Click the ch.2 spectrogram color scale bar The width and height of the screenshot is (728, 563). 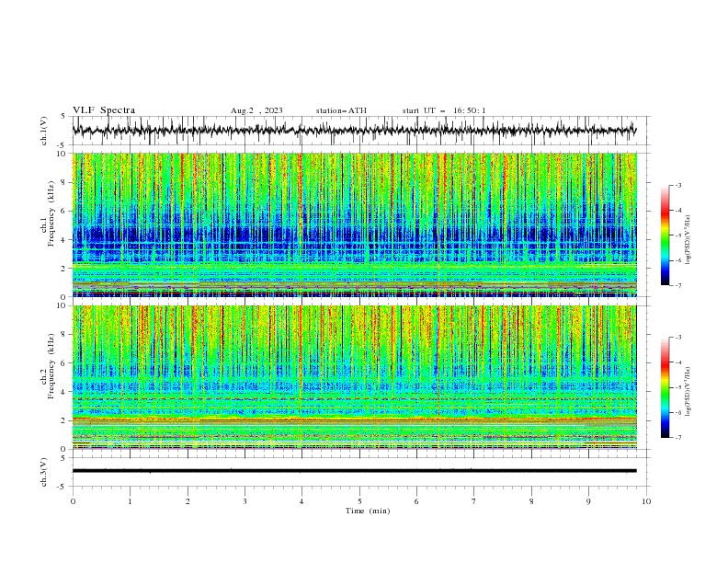pos(665,387)
